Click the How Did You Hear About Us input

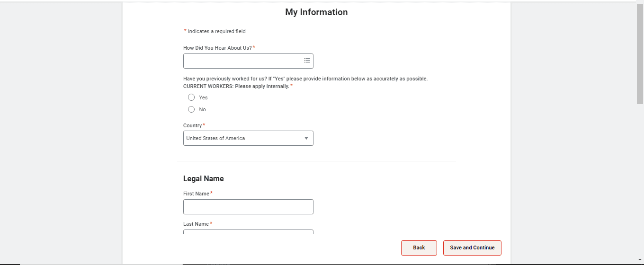click(x=248, y=61)
